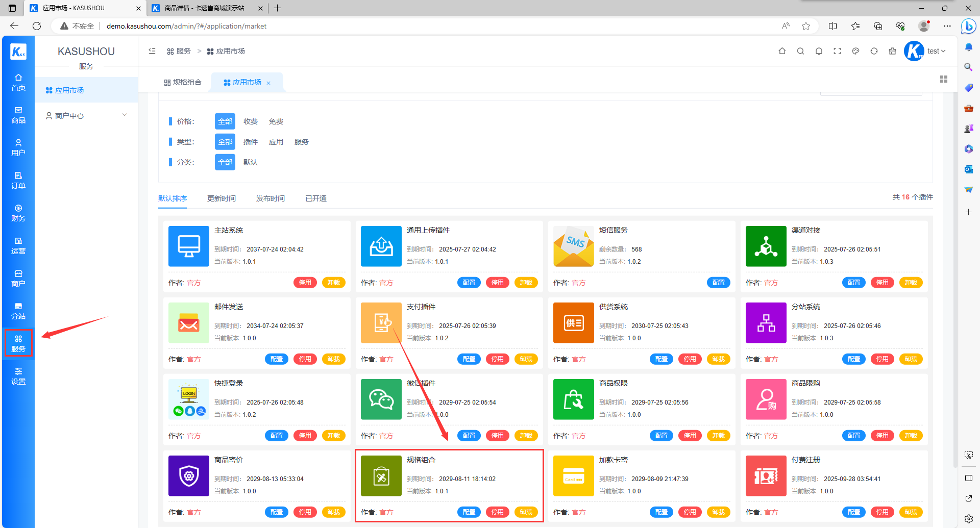The height and width of the screenshot is (528, 980).
Task: Open the notifications bell icon
Action: pos(819,51)
